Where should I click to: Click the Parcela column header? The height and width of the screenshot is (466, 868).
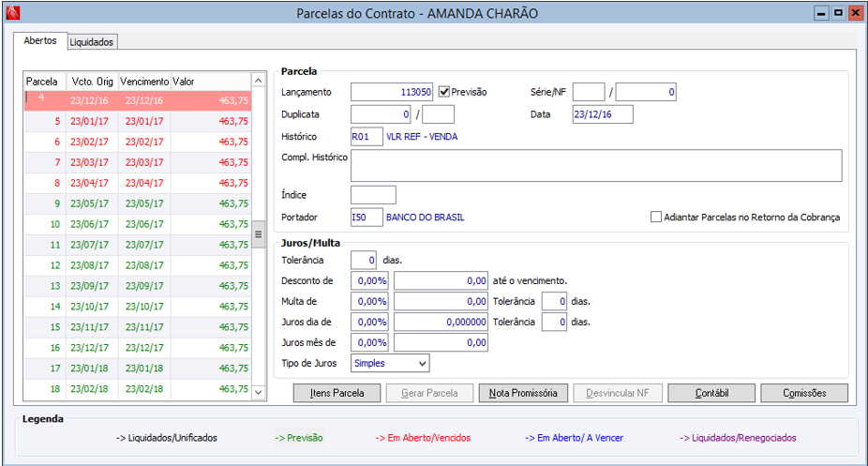(x=45, y=82)
